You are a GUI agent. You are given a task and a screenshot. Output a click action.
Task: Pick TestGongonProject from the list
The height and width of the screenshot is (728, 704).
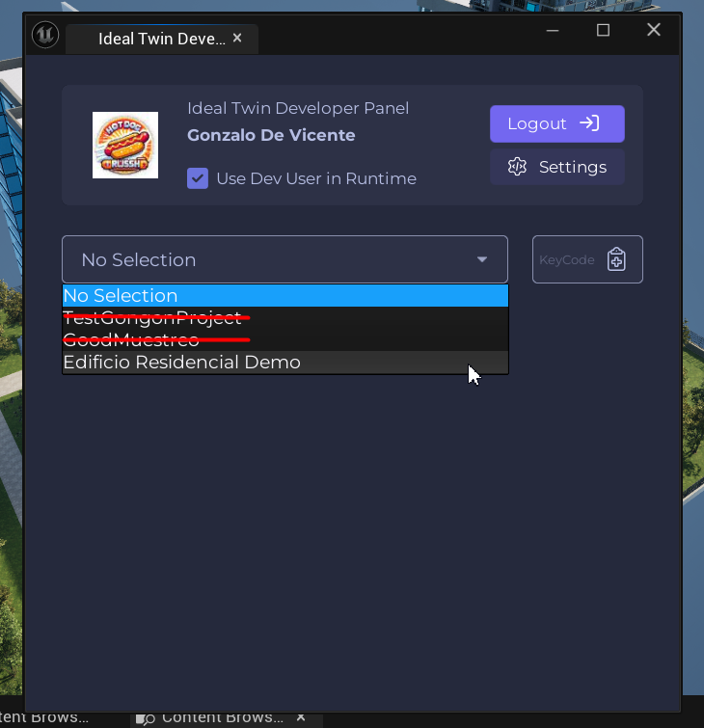coord(284,318)
